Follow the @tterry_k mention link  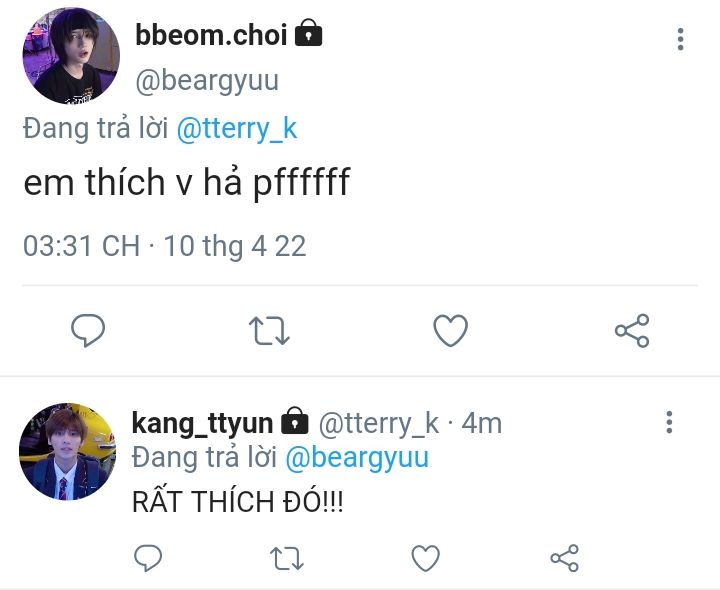237,128
